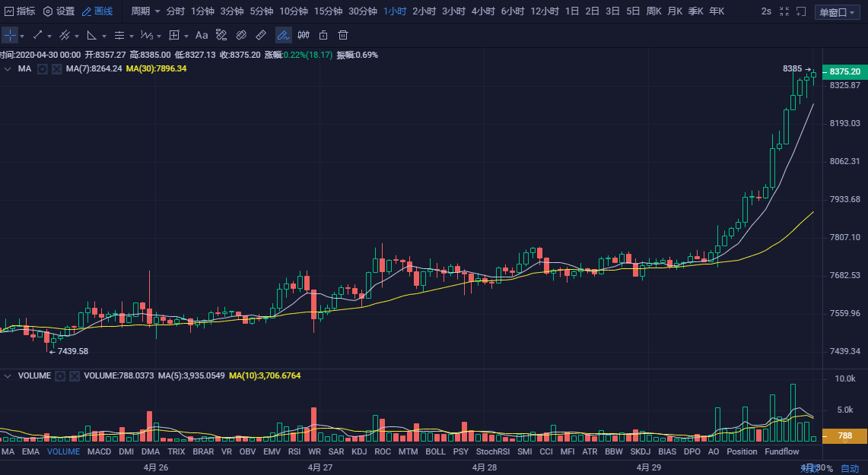
Task: Select the 1日 interval
Action: pos(572,11)
